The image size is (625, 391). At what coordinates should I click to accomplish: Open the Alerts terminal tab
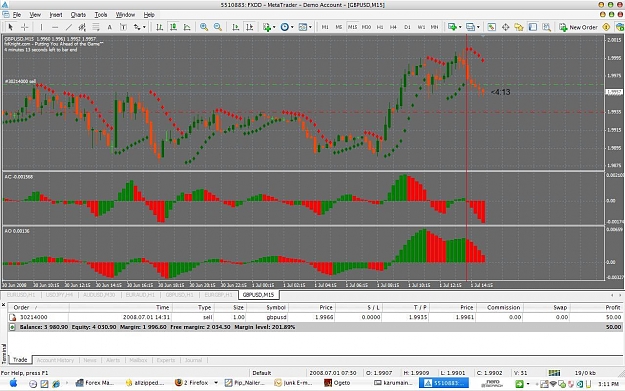pos(113,360)
